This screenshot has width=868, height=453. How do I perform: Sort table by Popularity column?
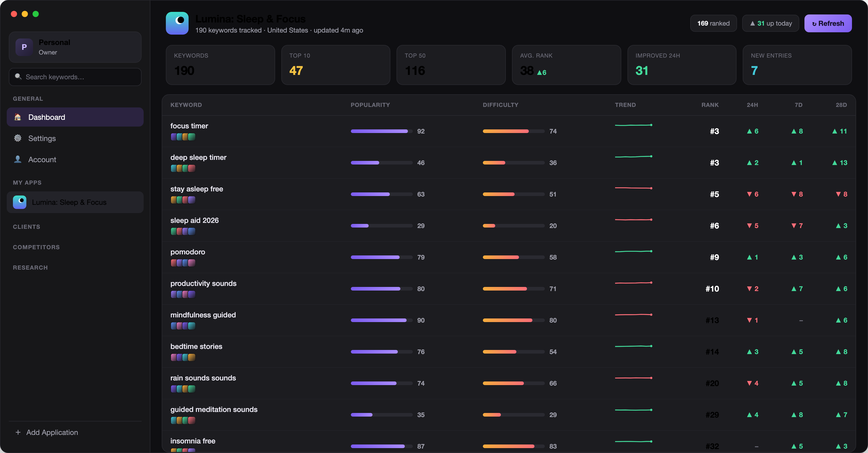(370, 105)
